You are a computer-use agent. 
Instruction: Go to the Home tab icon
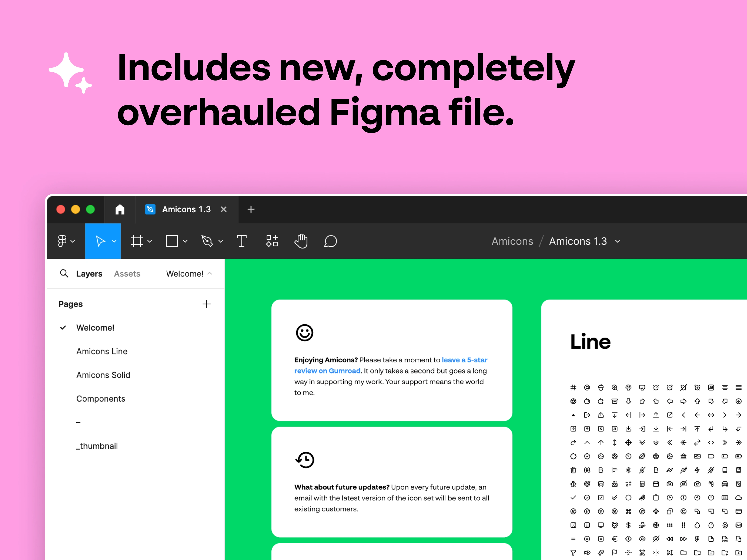click(120, 209)
